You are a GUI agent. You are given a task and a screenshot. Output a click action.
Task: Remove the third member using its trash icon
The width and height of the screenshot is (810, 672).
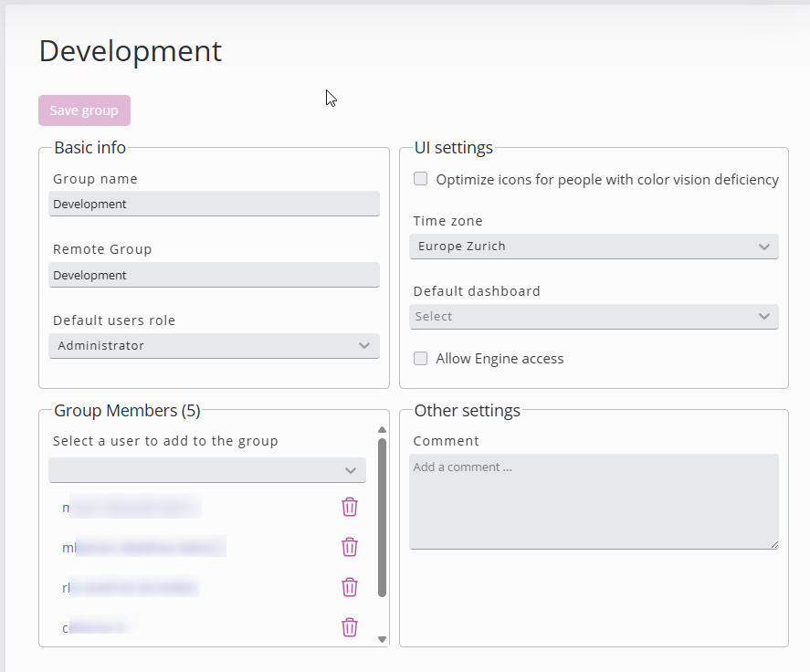349,587
